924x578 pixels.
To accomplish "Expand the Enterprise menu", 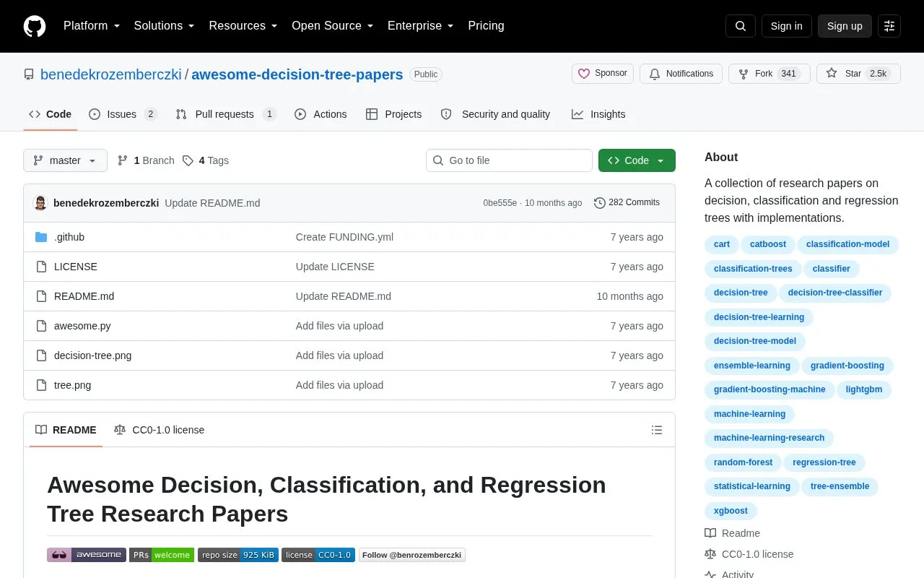I will point(421,26).
